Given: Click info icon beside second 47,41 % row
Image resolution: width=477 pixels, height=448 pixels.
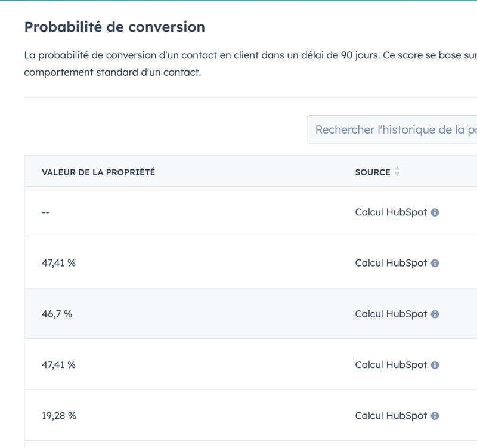Looking at the screenshot, I should point(435,365).
